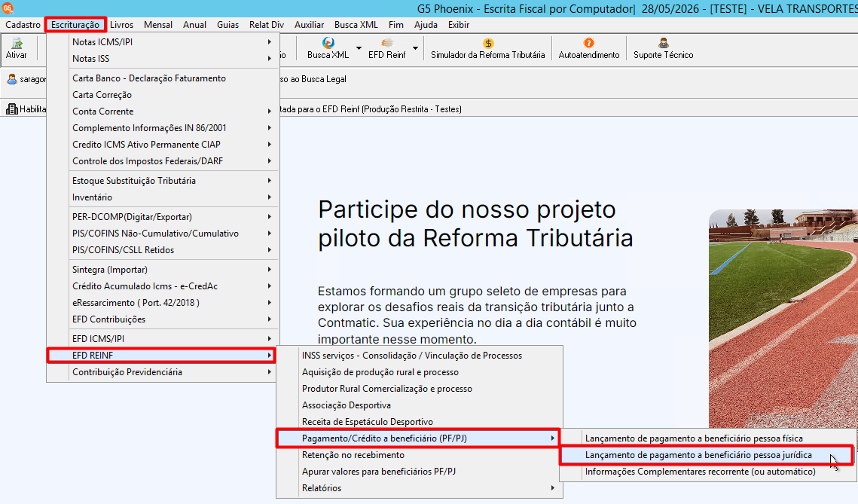The height and width of the screenshot is (504, 858).
Task: Open the Auxiliar menu
Action: [309, 25]
